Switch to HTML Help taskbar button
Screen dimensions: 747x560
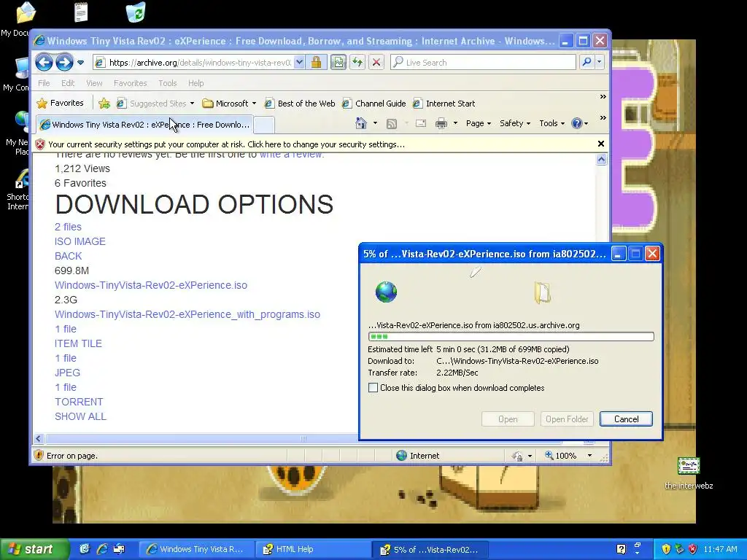pos(313,549)
